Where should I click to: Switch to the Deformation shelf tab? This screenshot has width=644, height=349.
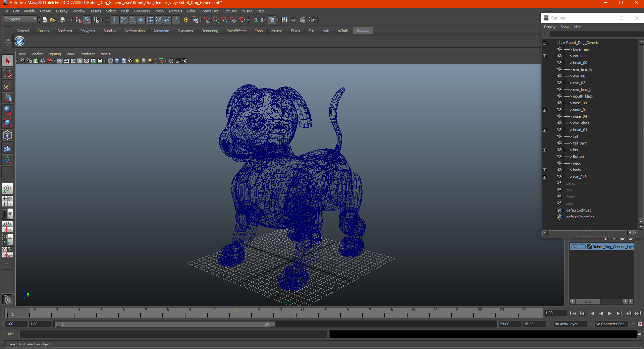(x=135, y=31)
